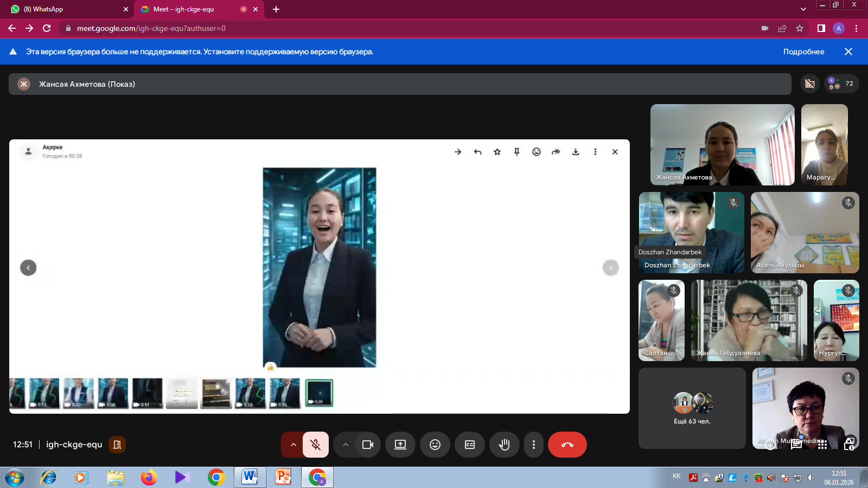Open the 72 participants list

coord(841,84)
